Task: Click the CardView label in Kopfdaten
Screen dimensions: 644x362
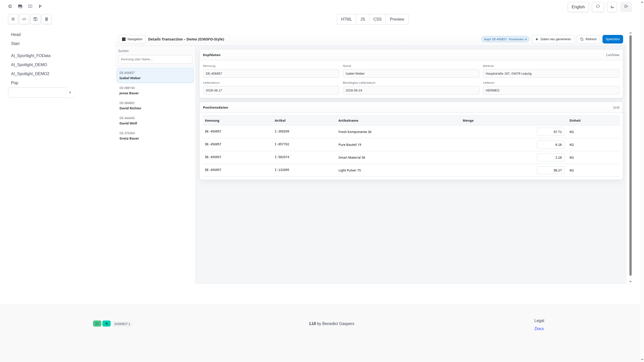Action: [x=613, y=55]
